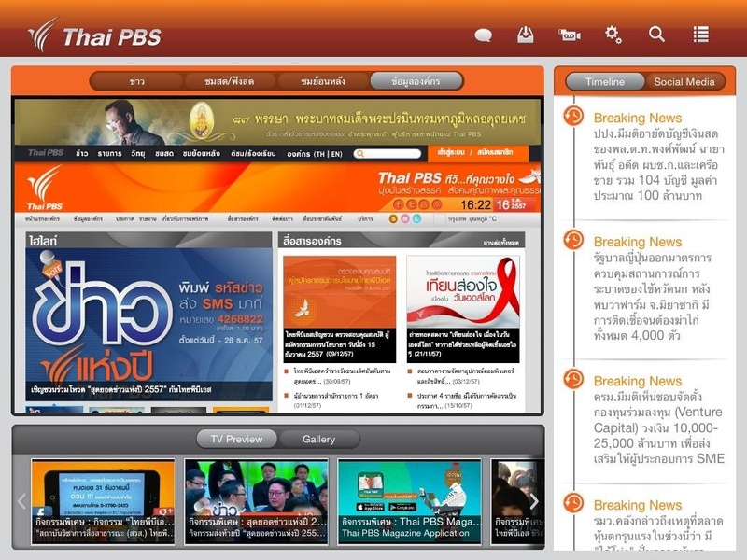This screenshot has width=747, height=560.
Task: Click clock icon beside last Breaking News
Action: (x=573, y=503)
